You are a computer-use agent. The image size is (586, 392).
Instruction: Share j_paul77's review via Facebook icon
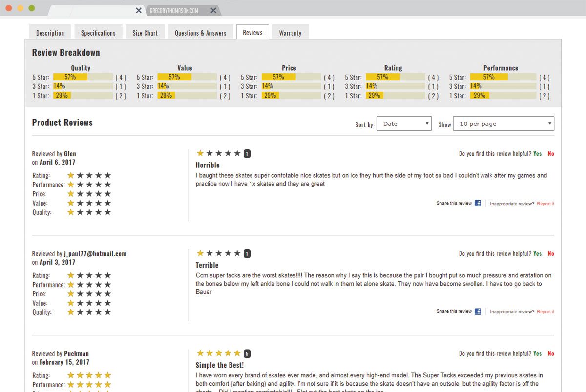[x=478, y=311]
